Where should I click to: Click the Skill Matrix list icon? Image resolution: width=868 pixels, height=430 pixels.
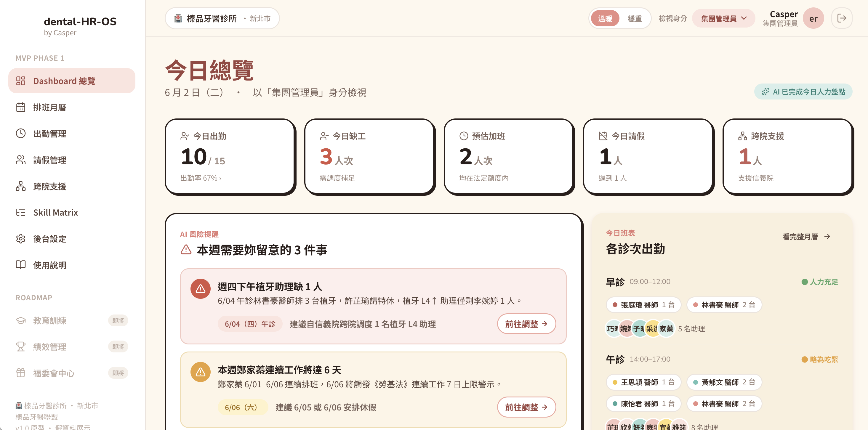click(x=20, y=212)
